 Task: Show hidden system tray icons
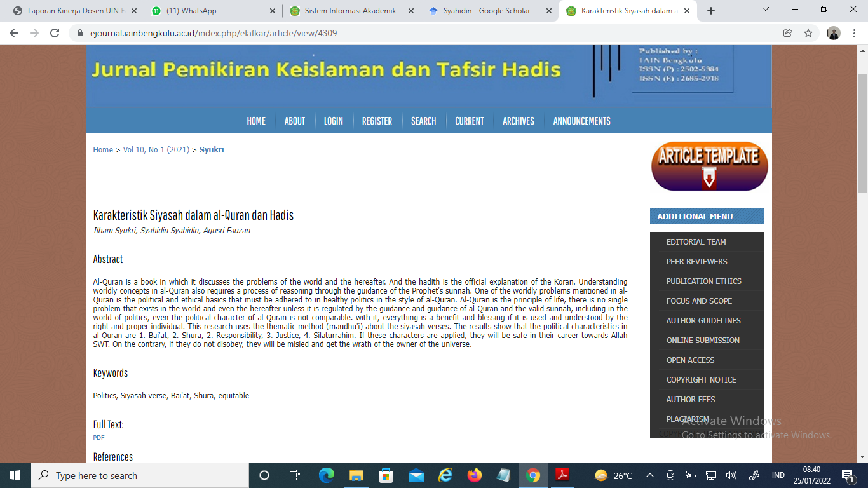[650, 475]
